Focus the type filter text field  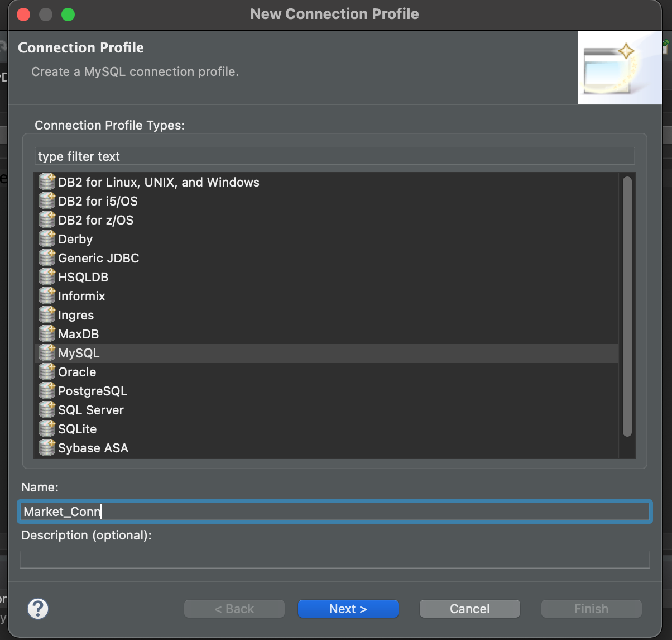(x=335, y=156)
